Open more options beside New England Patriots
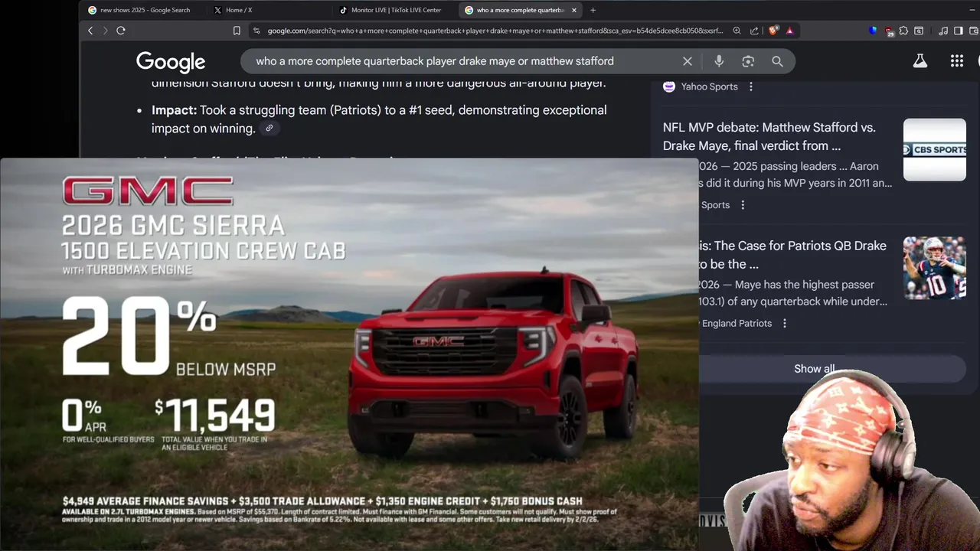Image resolution: width=980 pixels, height=551 pixels. pyautogui.click(x=785, y=323)
